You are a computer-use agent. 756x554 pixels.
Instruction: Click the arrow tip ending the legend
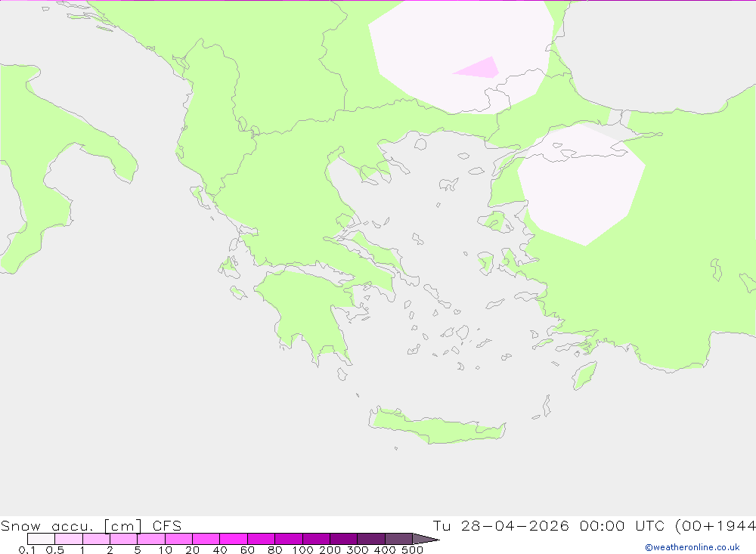(x=426, y=539)
